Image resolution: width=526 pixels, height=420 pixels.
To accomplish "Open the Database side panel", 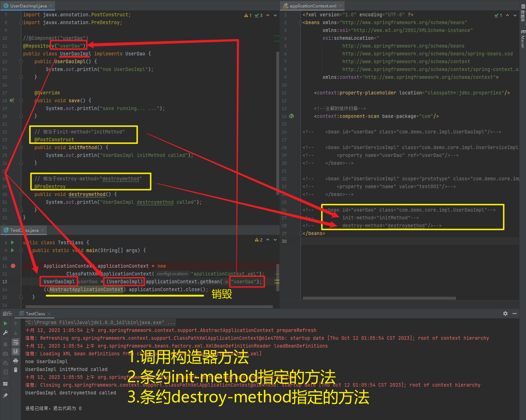I will [x=523, y=13].
